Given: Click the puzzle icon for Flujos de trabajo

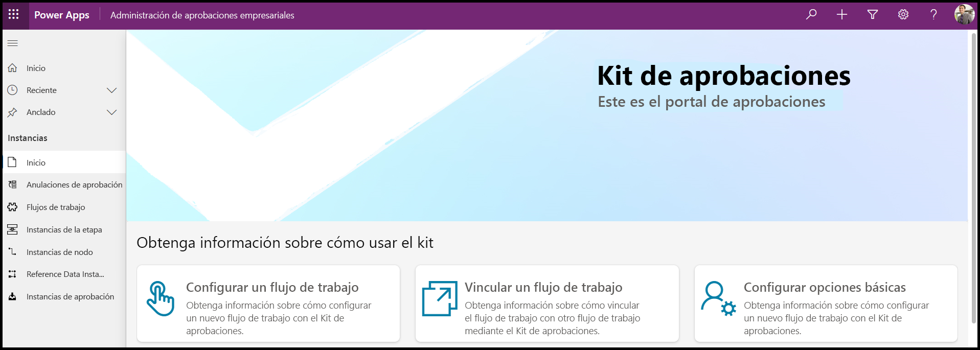Looking at the screenshot, I should 12,207.
